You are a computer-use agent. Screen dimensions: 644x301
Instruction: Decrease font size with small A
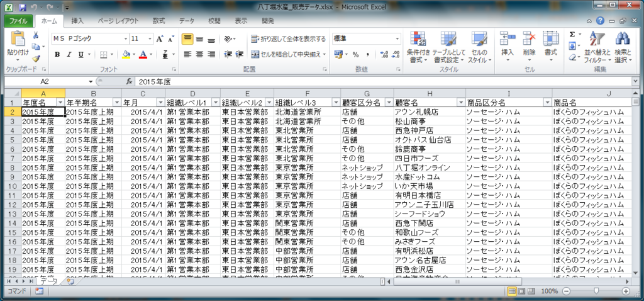pyautogui.click(x=171, y=39)
